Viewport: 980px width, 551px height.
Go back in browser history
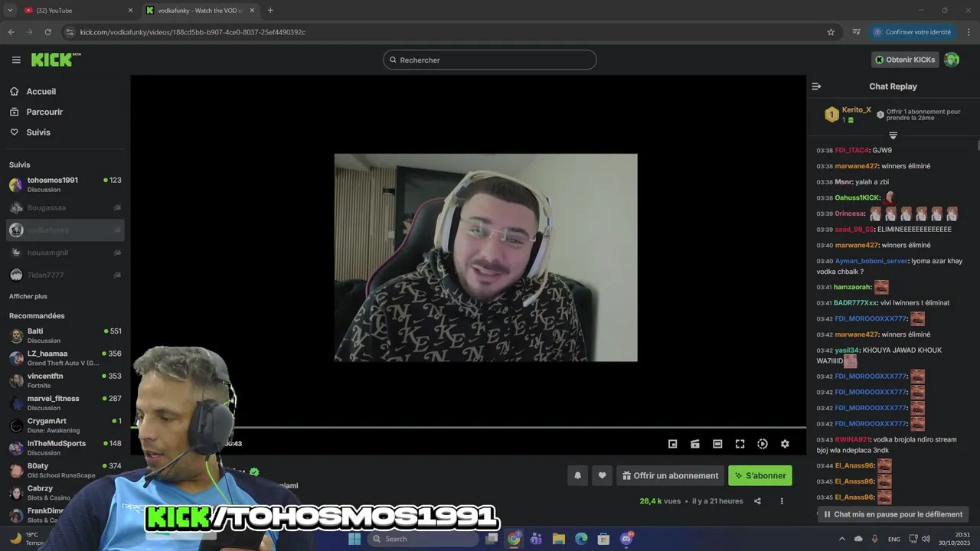(11, 32)
